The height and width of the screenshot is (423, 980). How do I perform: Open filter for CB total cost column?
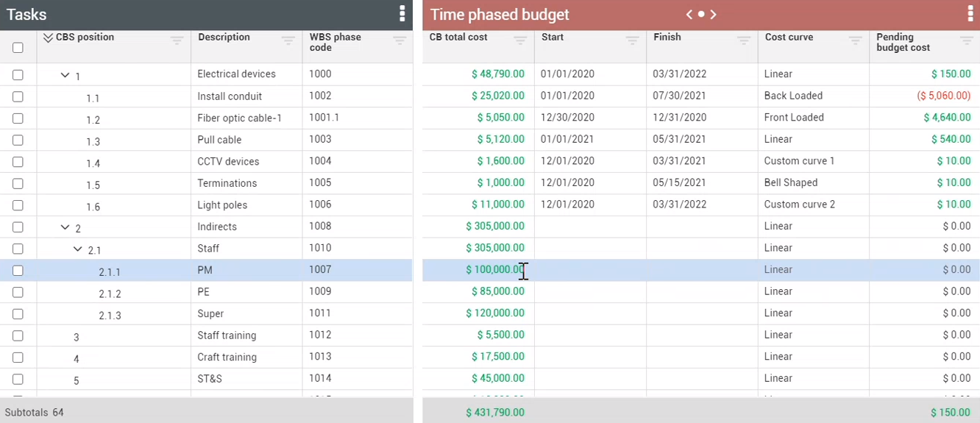pyautogui.click(x=521, y=41)
